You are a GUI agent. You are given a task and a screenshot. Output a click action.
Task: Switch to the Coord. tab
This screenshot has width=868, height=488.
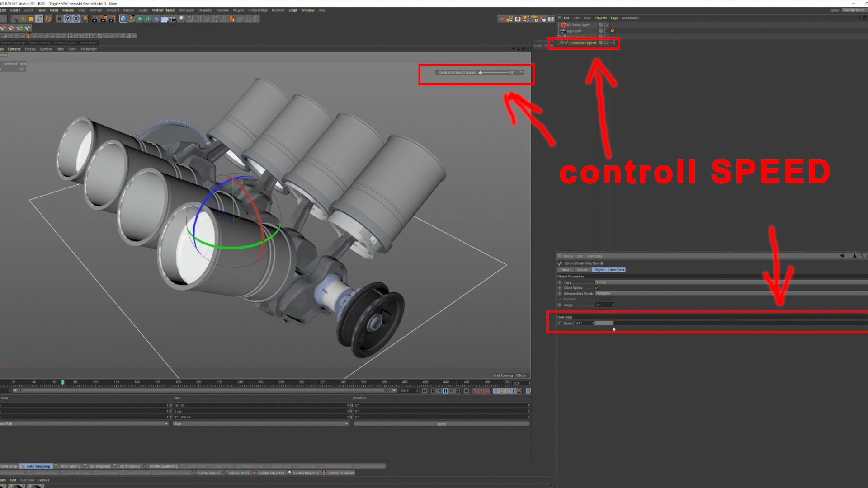point(582,270)
